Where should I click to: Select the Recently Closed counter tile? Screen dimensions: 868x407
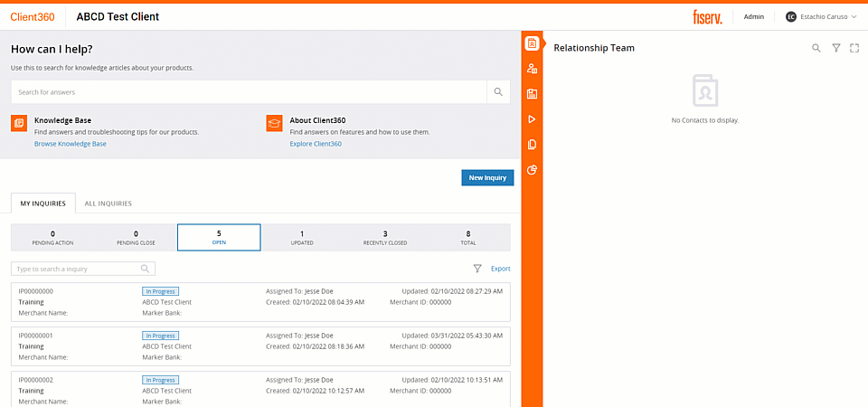pos(385,238)
